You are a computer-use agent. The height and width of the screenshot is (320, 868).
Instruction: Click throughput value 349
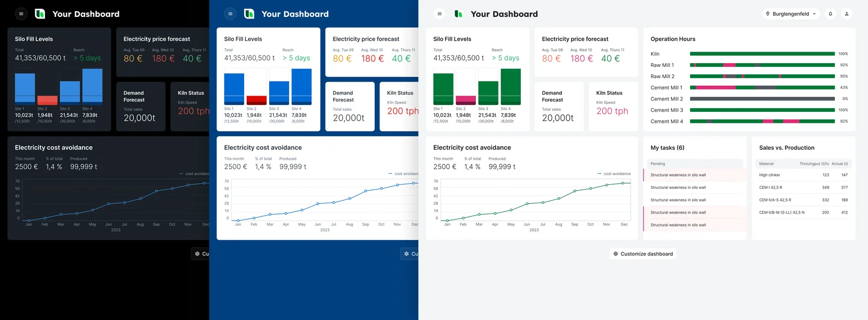(825, 187)
